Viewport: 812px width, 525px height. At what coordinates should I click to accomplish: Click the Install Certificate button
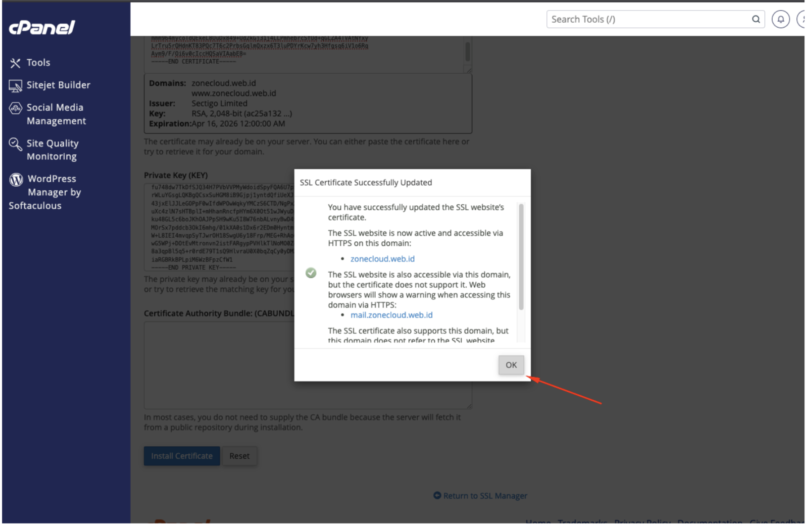[182, 456]
